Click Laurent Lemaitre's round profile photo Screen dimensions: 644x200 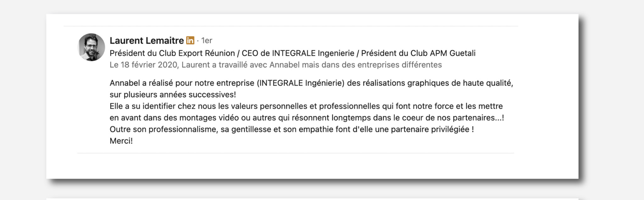click(x=91, y=47)
